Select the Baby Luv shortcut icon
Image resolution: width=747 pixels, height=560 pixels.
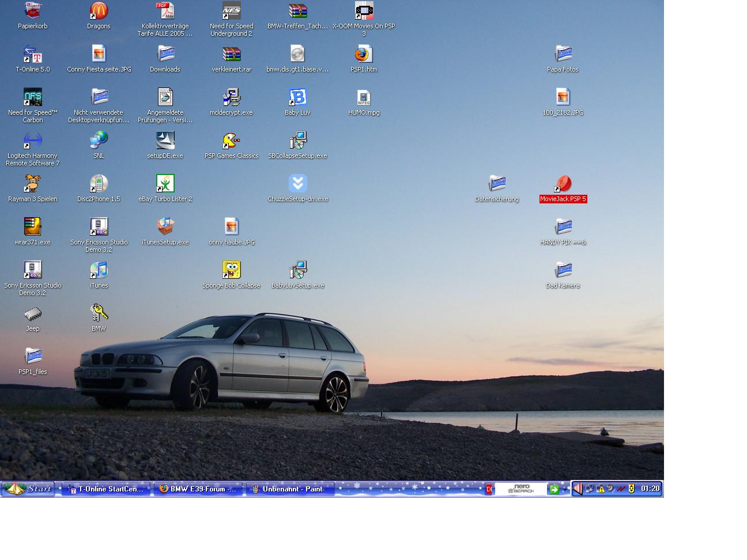tap(297, 97)
